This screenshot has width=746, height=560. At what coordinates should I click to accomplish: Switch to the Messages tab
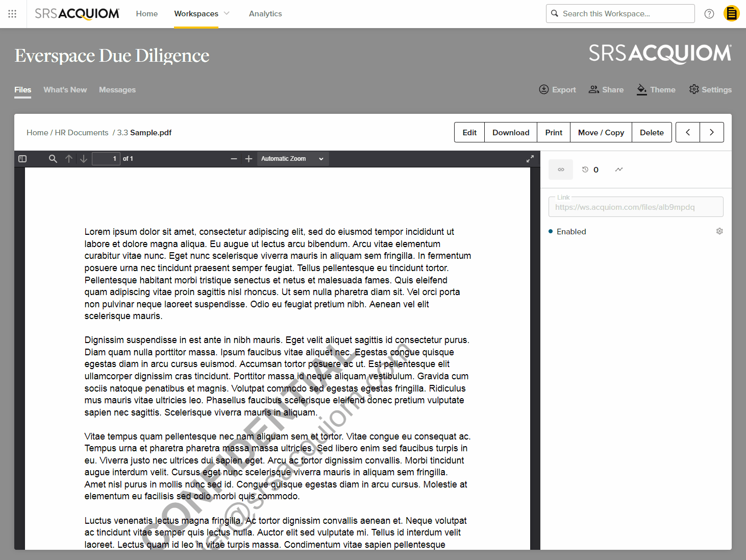coord(117,90)
